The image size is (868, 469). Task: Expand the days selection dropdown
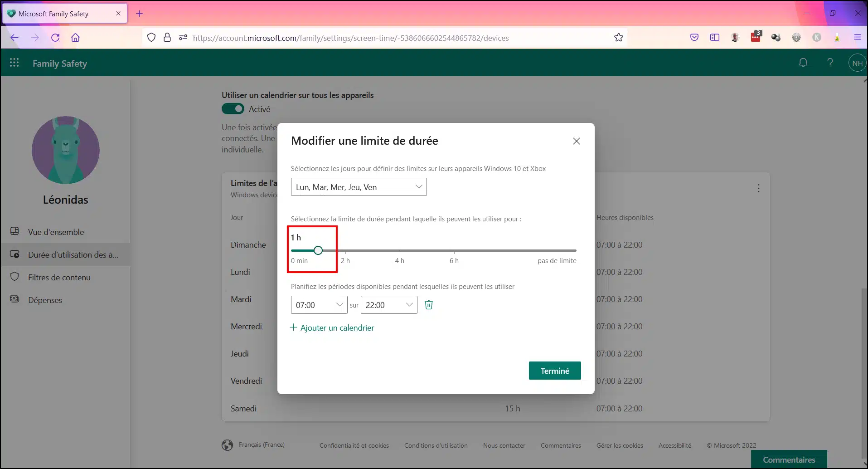pos(359,187)
